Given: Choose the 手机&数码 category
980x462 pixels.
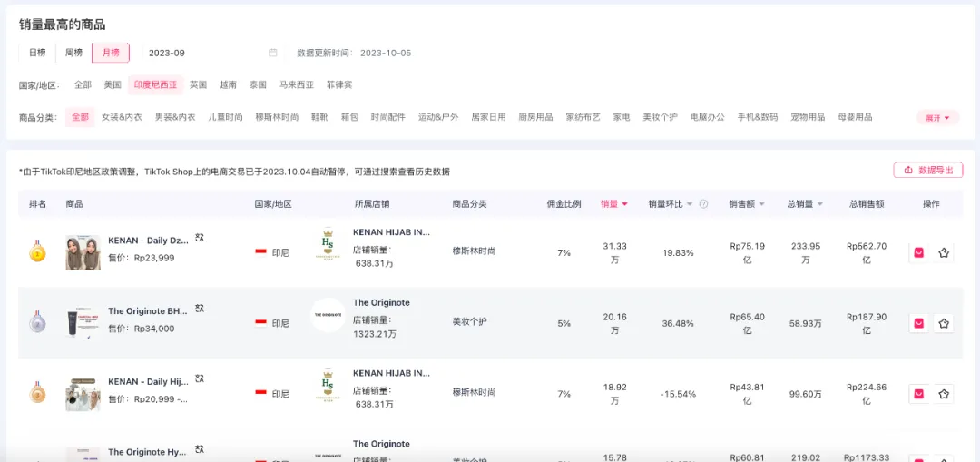Looking at the screenshot, I should point(758,117).
